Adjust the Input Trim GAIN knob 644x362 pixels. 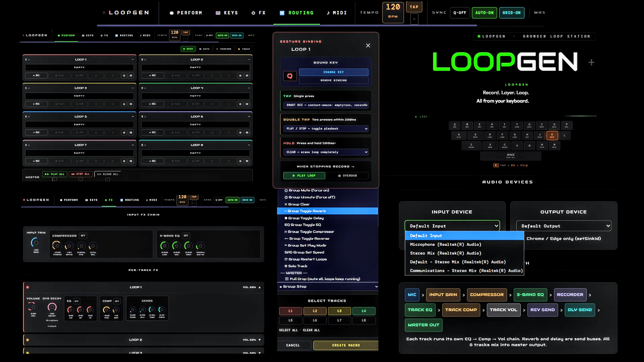pos(36,243)
